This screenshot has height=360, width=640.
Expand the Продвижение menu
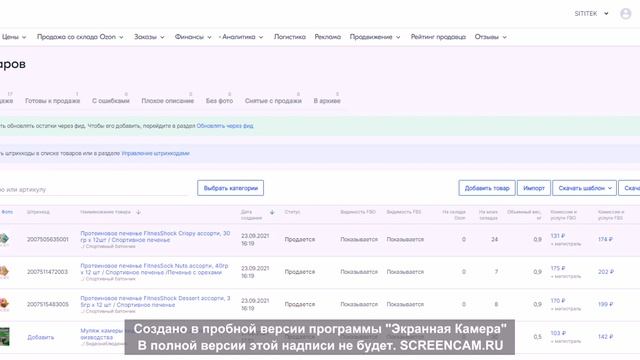coord(375,37)
